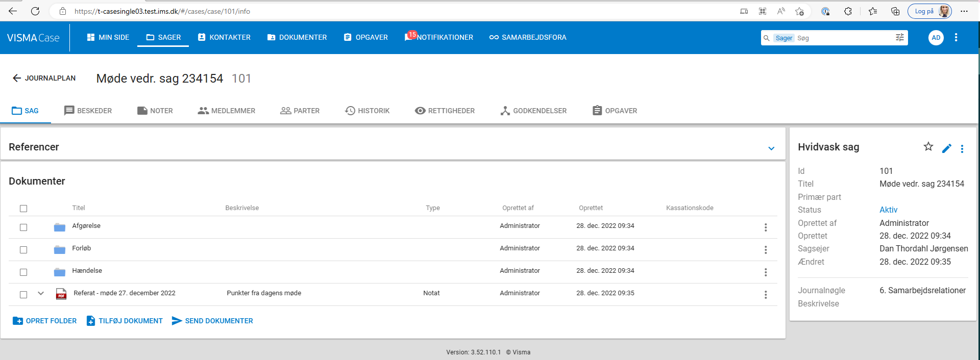
Task: Mark Hvidvask sag as favorite star
Action: [928, 147]
